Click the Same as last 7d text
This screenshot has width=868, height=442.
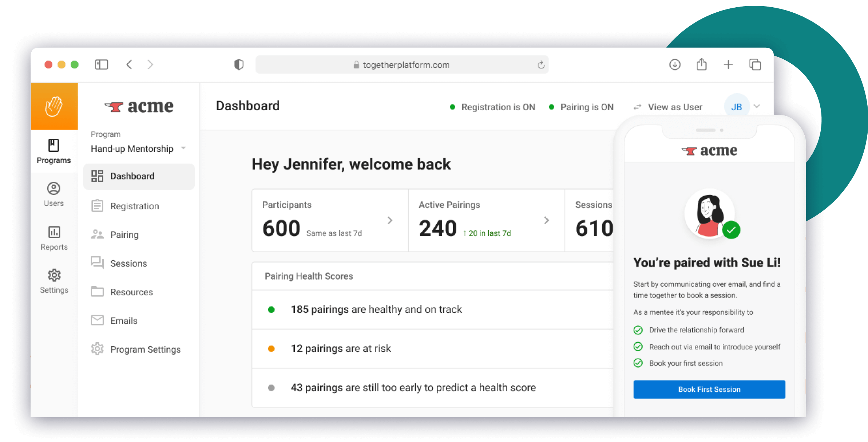[334, 233]
